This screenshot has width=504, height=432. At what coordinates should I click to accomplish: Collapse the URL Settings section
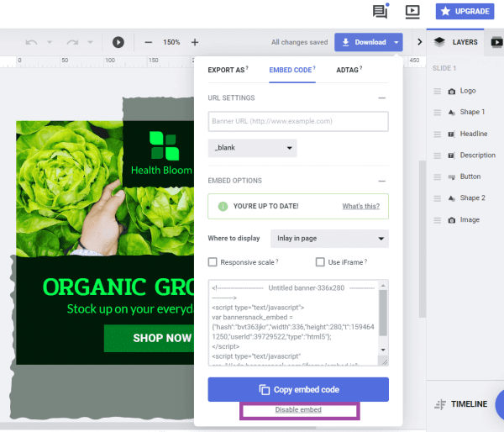pos(382,98)
